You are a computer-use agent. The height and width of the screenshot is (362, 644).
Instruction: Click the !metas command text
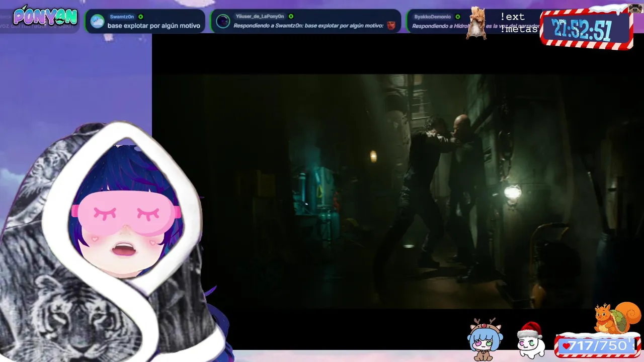pyautogui.click(x=519, y=29)
